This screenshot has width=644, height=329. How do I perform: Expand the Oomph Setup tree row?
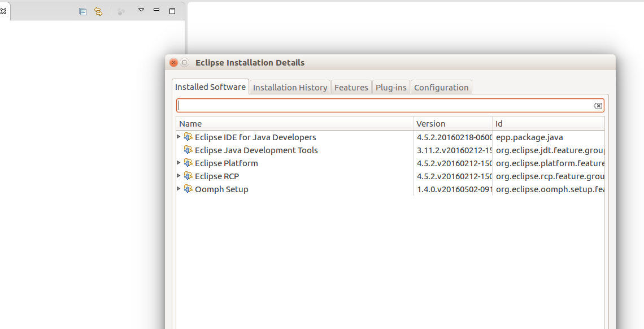pos(179,189)
